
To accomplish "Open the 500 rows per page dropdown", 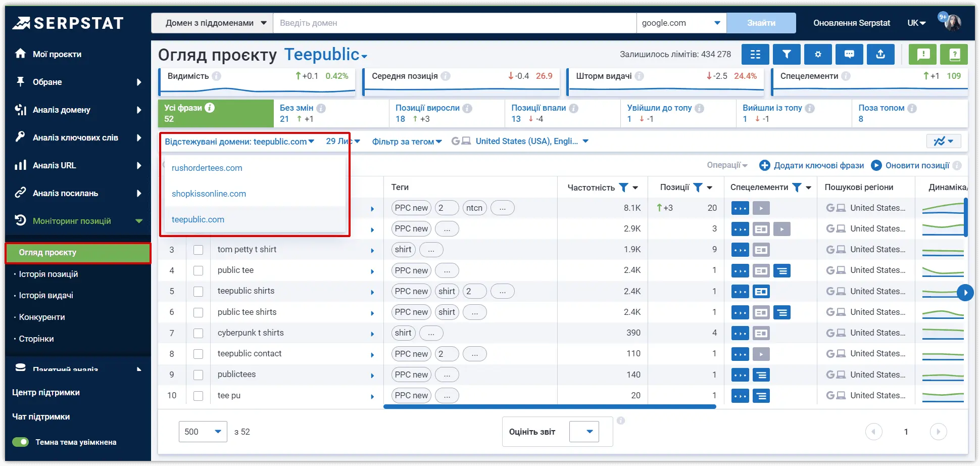I will [x=203, y=432].
